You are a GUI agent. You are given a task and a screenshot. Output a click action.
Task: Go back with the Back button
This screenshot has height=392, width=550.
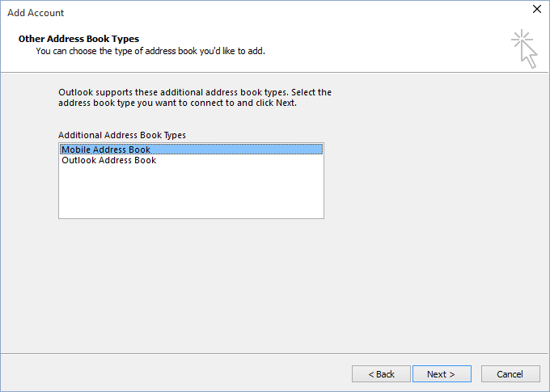coord(381,374)
